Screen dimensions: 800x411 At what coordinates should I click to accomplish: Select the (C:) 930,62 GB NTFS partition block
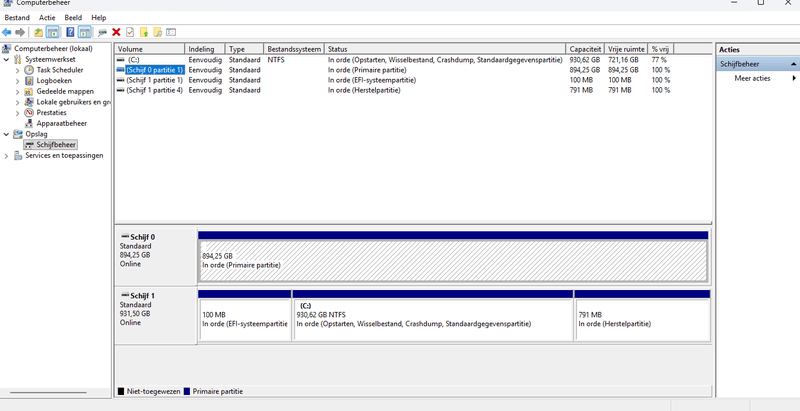[x=433, y=319]
